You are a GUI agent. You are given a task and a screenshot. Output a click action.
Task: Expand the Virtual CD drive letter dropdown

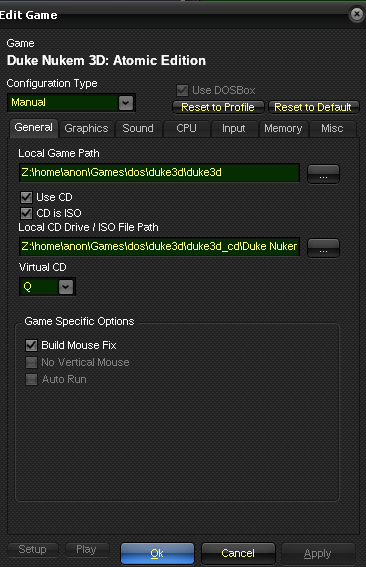66,287
